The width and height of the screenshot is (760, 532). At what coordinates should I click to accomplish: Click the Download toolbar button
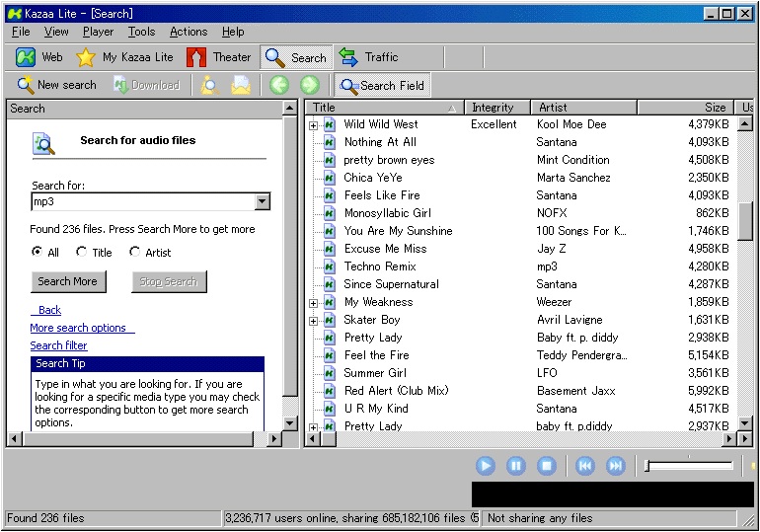click(x=146, y=85)
